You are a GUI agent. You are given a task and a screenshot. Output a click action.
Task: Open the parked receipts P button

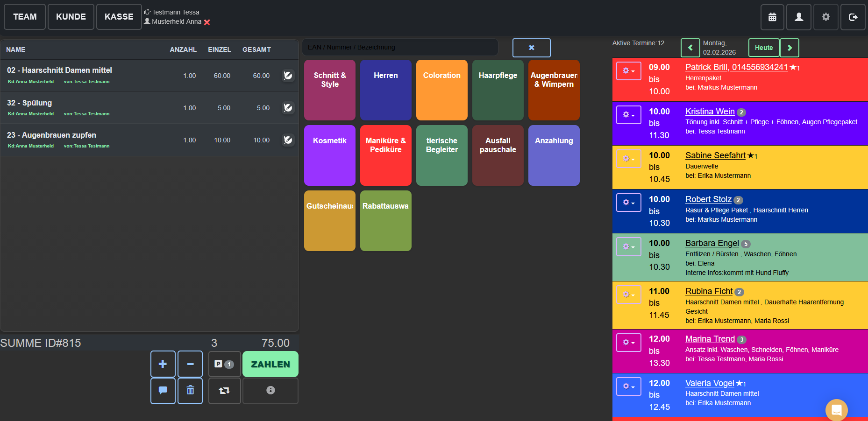point(224,364)
